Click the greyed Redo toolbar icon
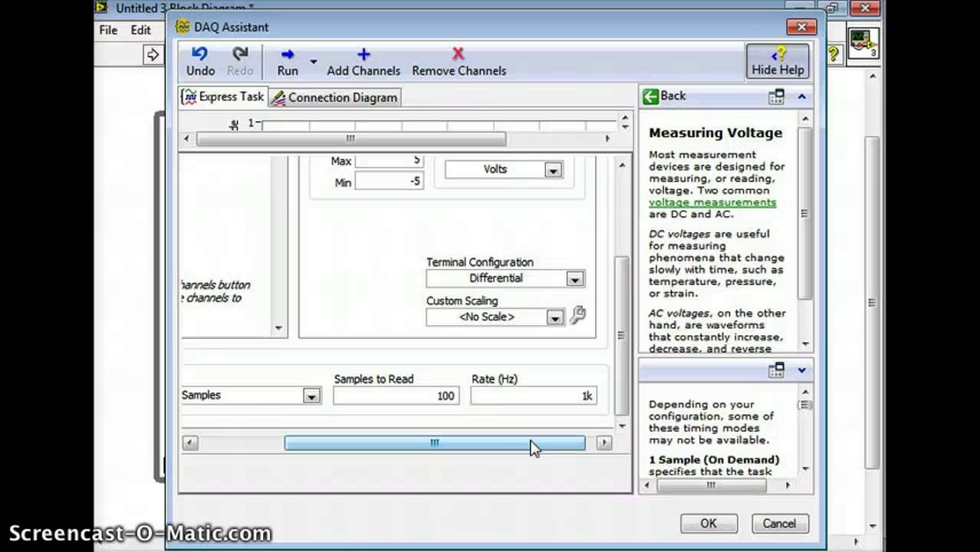Image resolution: width=980 pixels, height=552 pixels. click(x=240, y=54)
